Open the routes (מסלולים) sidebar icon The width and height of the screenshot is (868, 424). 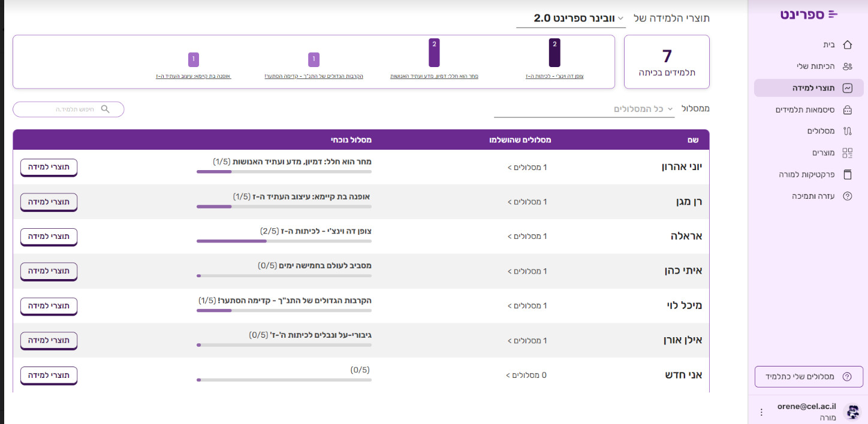pos(847,131)
